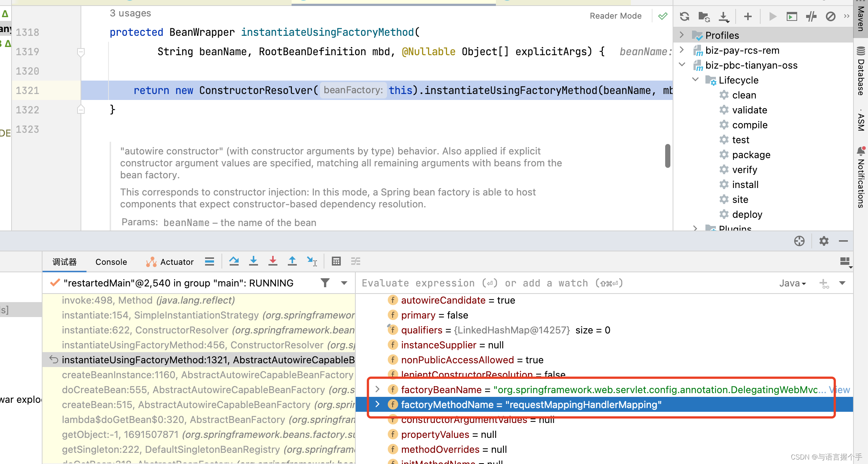Viewport: 868px width, 464px height.
Task: Switch to the 调试器 debugger tab
Action: pos(65,262)
